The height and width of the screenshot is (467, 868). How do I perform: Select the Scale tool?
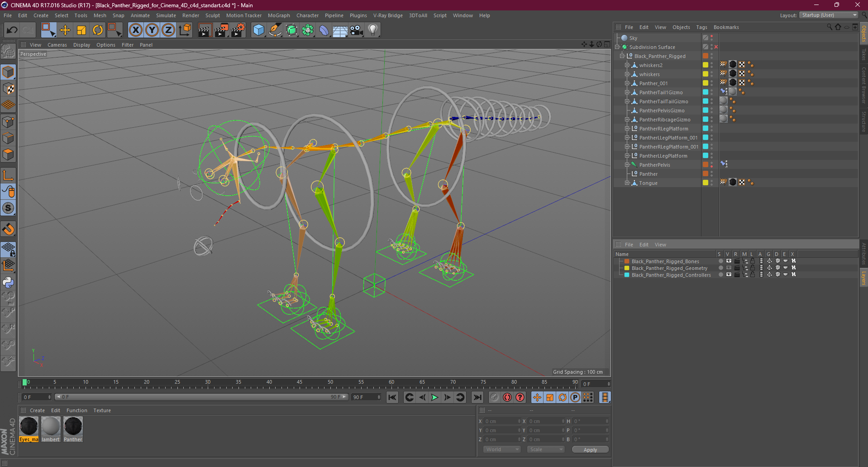point(81,30)
